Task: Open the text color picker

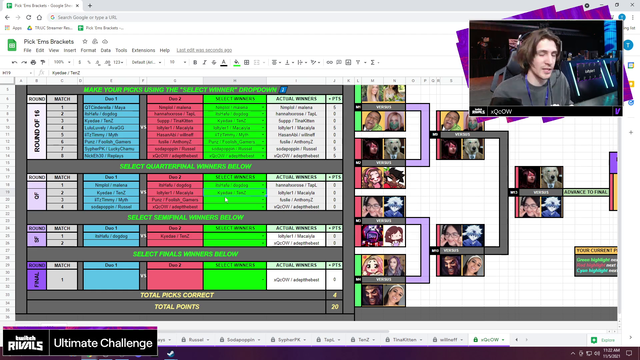Action: (224, 62)
